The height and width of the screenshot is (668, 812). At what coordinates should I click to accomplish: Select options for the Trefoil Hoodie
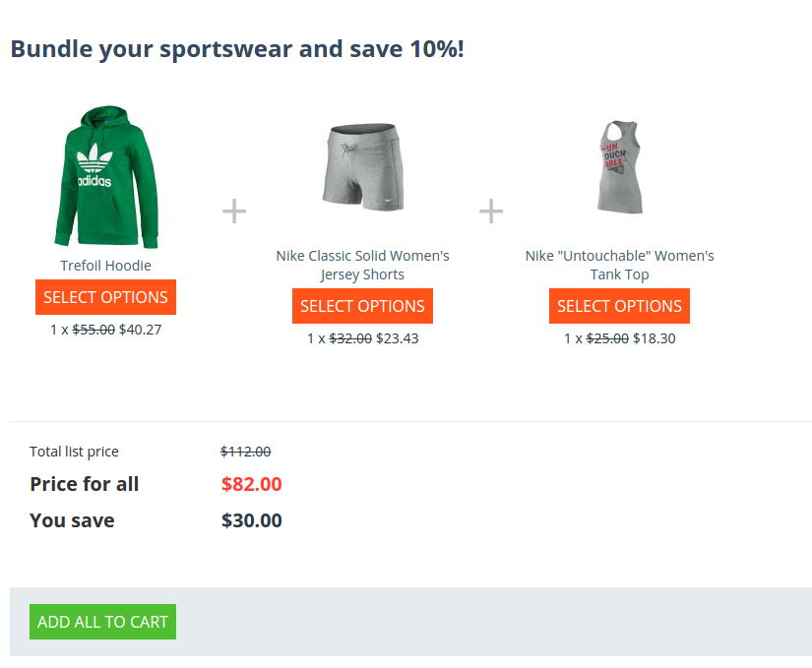[105, 297]
